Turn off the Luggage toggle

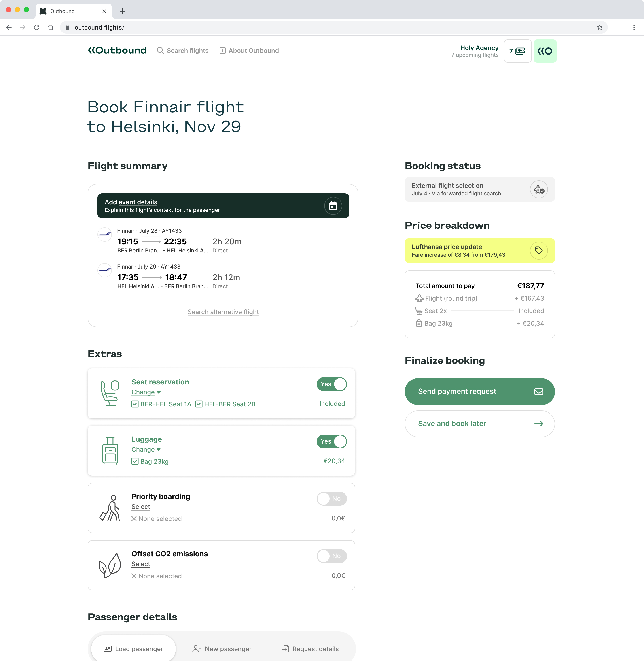coord(332,441)
